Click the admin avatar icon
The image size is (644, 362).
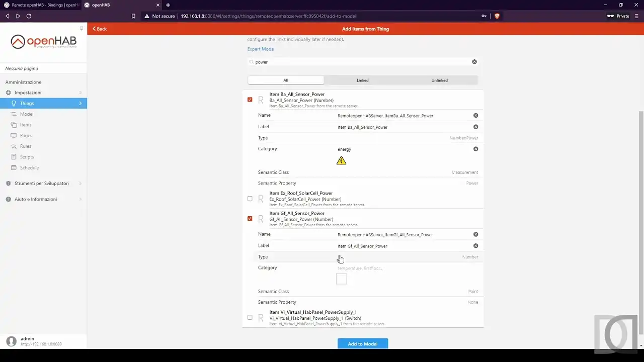[x=11, y=341]
